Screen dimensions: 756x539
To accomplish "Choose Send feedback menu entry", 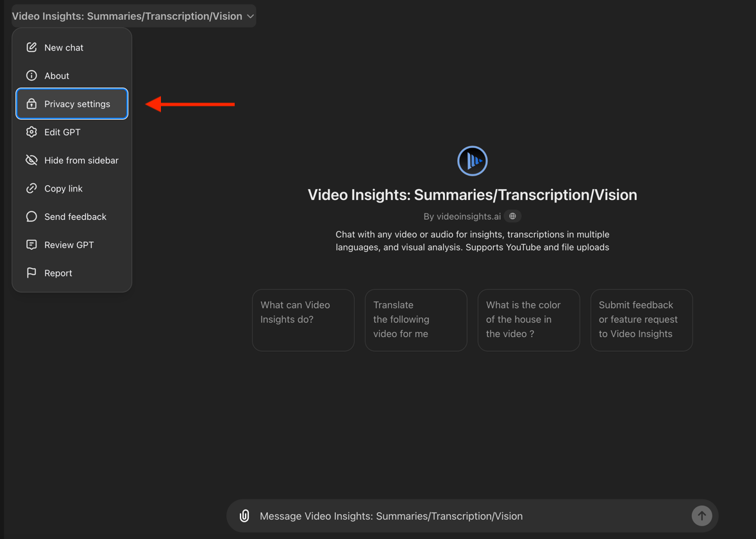I will 72,217.
